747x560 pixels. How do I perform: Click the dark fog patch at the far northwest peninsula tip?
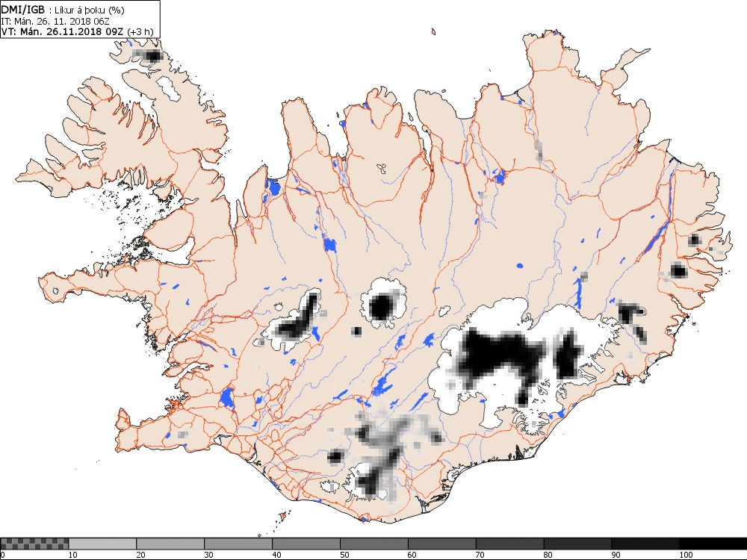(x=153, y=57)
